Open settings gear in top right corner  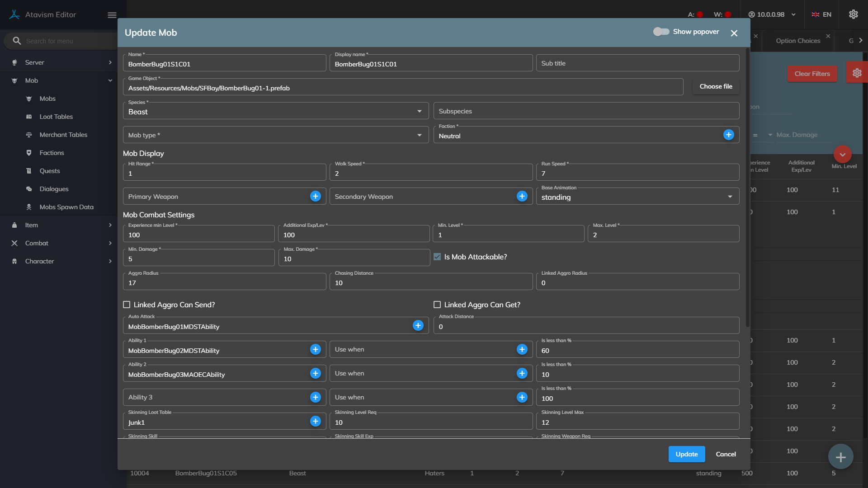(853, 14)
